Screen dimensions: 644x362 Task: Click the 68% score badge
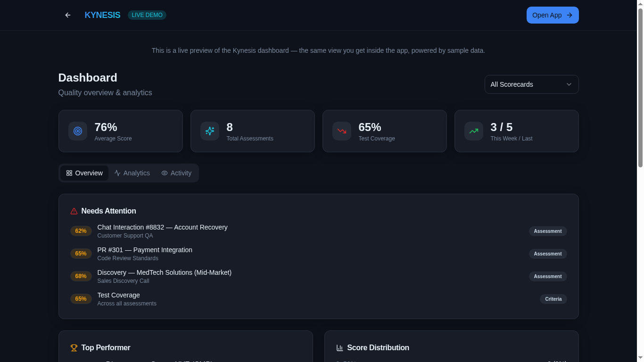pos(81,276)
